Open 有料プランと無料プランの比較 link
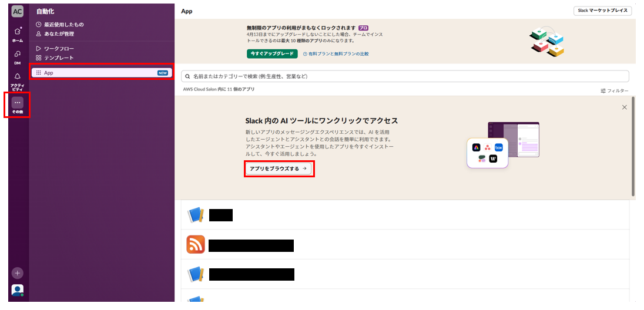Image resolution: width=644 pixels, height=310 pixels. (x=336, y=54)
